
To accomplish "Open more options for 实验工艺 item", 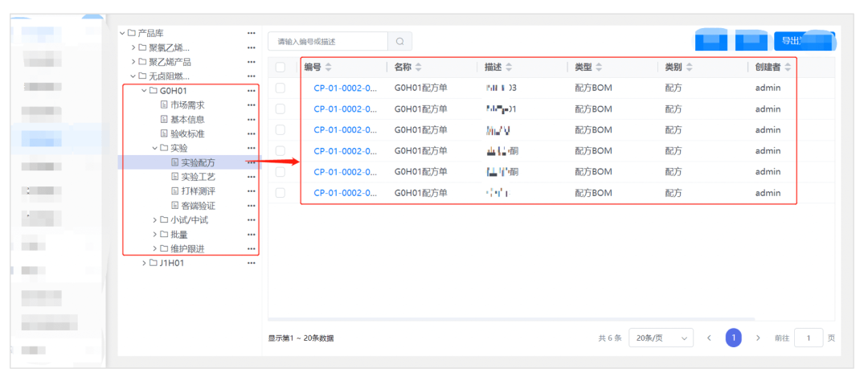I will 252,177.
